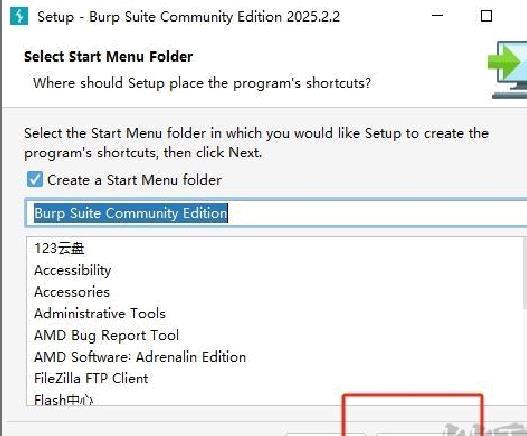Select AMD Bug Report Tool folder
Image resolution: width=527 pixels, height=436 pixels.
[x=107, y=335]
